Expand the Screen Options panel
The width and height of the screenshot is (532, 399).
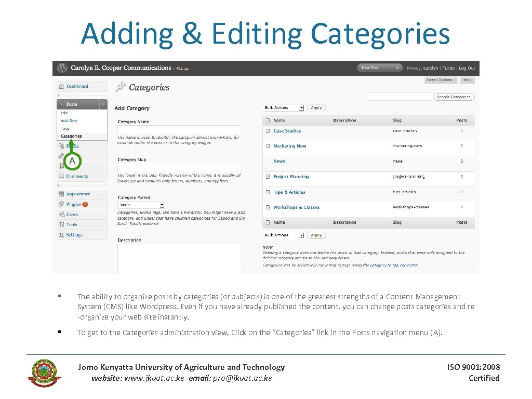(440, 79)
